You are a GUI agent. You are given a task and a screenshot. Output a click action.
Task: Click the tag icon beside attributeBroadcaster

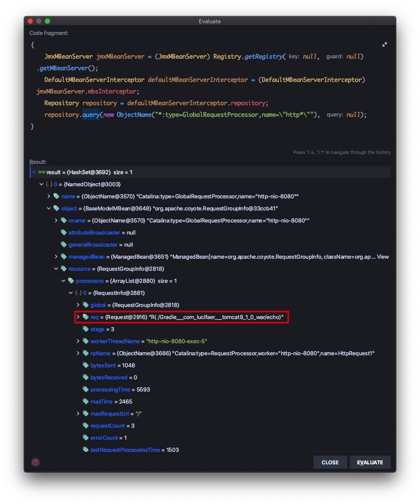tap(64, 232)
